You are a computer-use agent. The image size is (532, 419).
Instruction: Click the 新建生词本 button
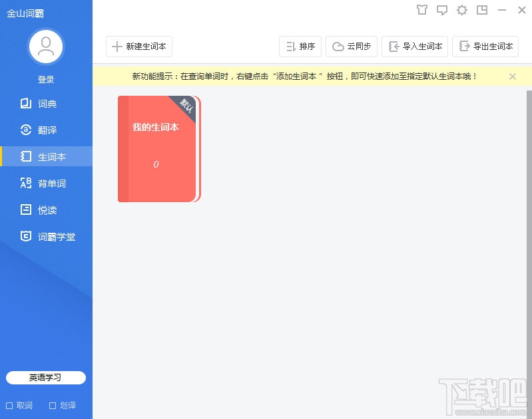139,47
